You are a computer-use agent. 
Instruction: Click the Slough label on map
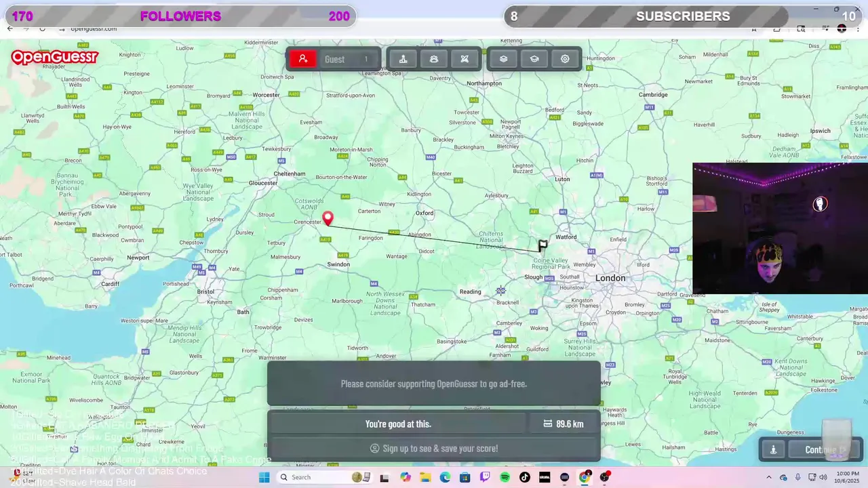[534, 277]
